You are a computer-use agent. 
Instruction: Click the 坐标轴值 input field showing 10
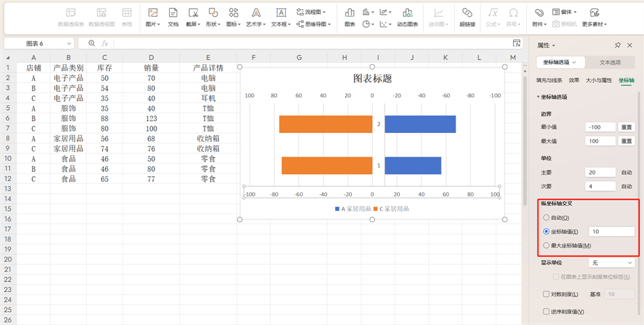pyautogui.click(x=611, y=232)
